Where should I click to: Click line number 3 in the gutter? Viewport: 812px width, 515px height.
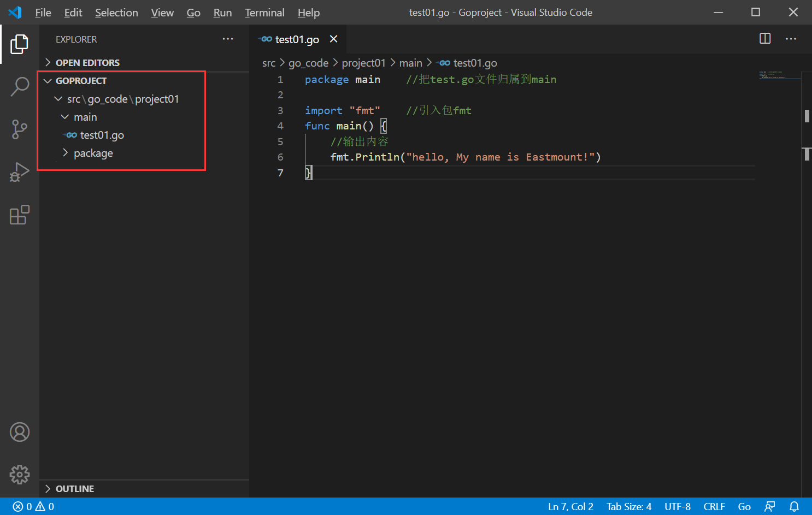point(280,110)
